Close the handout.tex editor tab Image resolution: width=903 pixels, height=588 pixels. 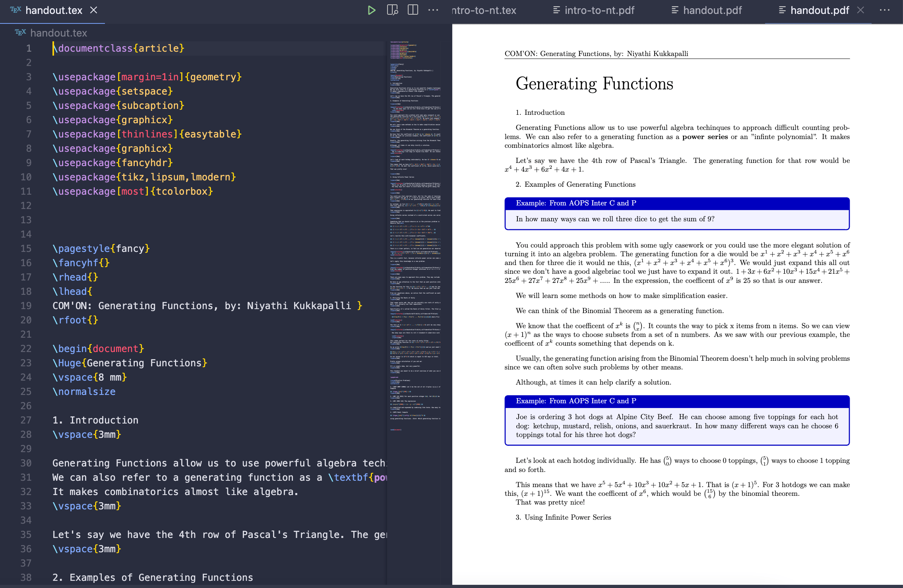[x=94, y=10]
